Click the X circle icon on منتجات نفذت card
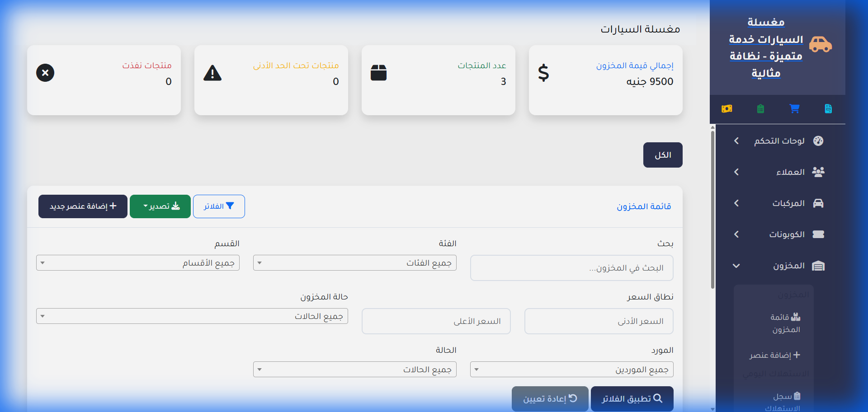Viewport: 868px width, 412px height. 45,73
